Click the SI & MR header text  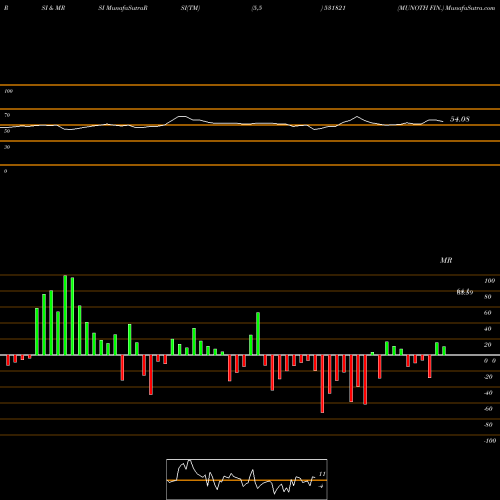(53, 8)
